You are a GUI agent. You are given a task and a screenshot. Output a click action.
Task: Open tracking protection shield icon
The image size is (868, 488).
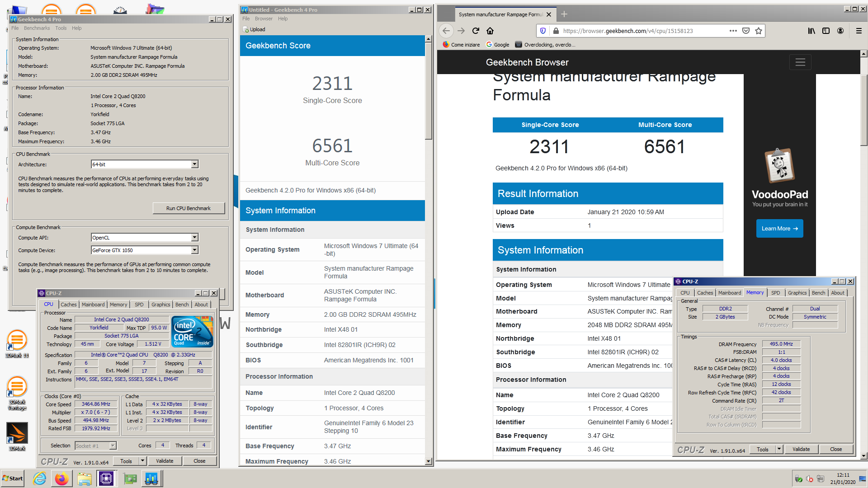pos(543,31)
